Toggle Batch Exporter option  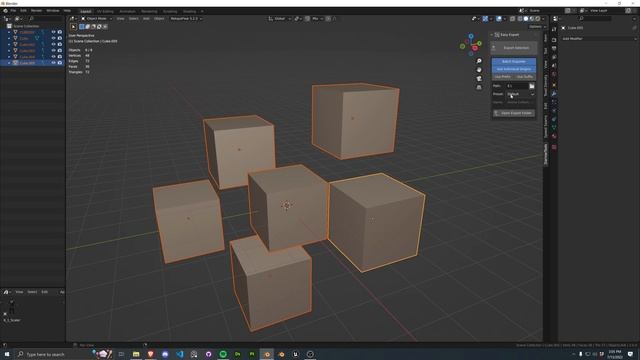(x=513, y=61)
